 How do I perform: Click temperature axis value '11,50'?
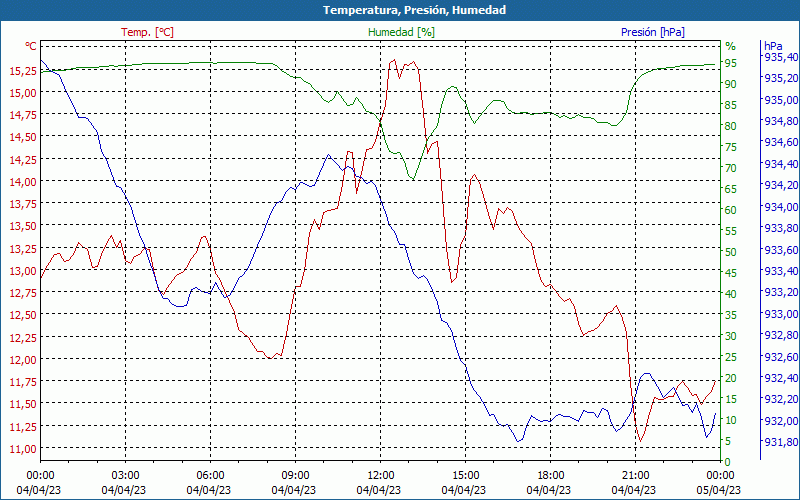(x=23, y=404)
